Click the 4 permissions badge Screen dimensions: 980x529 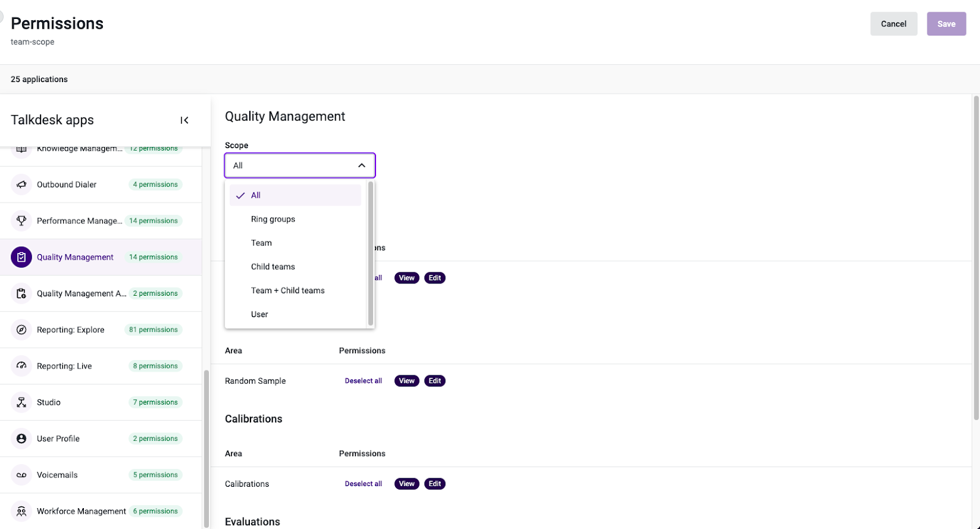tap(156, 184)
